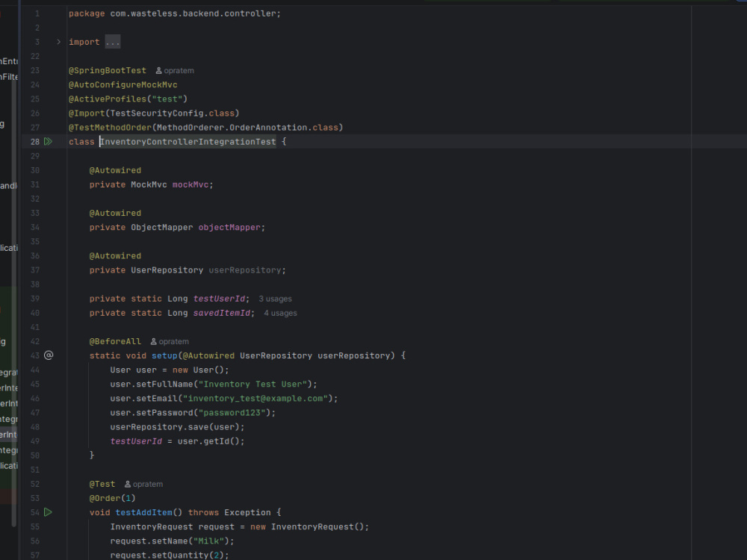Show the 4 usages of savedItemId
The height and width of the screenshot is (560, 747).
click(281, 313)
